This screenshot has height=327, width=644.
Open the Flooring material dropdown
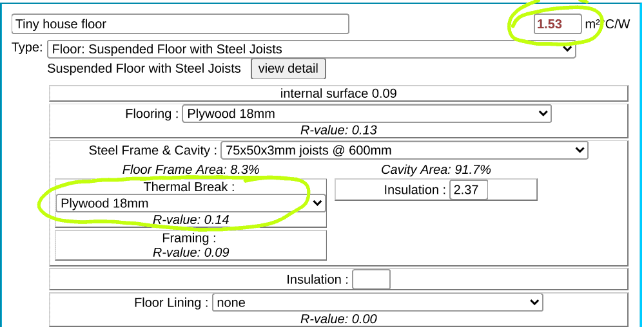[x=366, y=114]
